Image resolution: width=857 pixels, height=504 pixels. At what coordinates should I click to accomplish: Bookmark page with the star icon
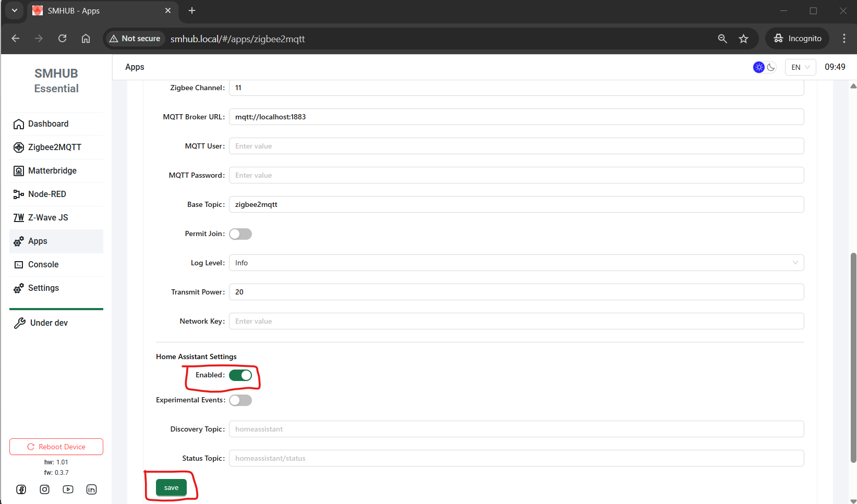(743, 39)
